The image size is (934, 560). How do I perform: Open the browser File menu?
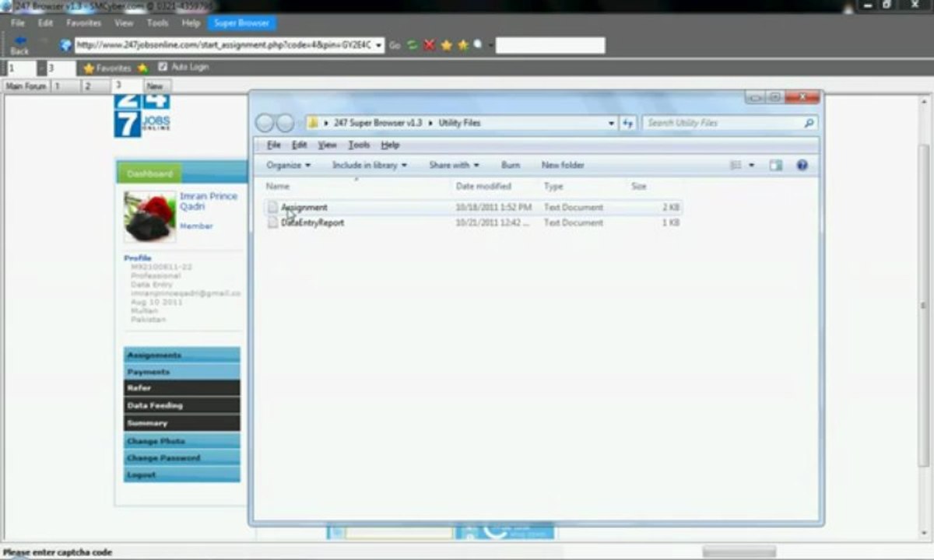(x=18, y=23)
